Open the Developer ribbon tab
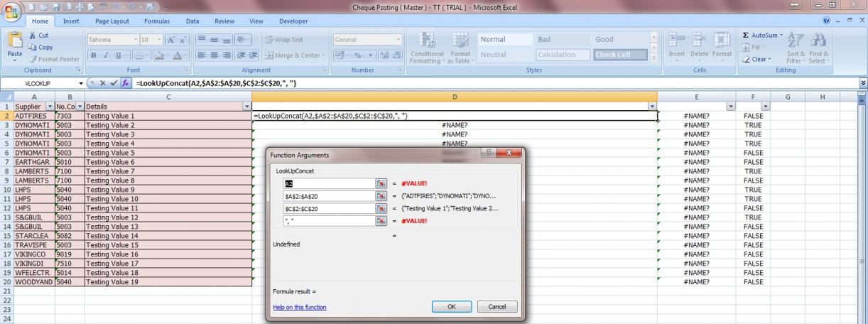This screenshot has height=324, width=868. click(293, 21)
